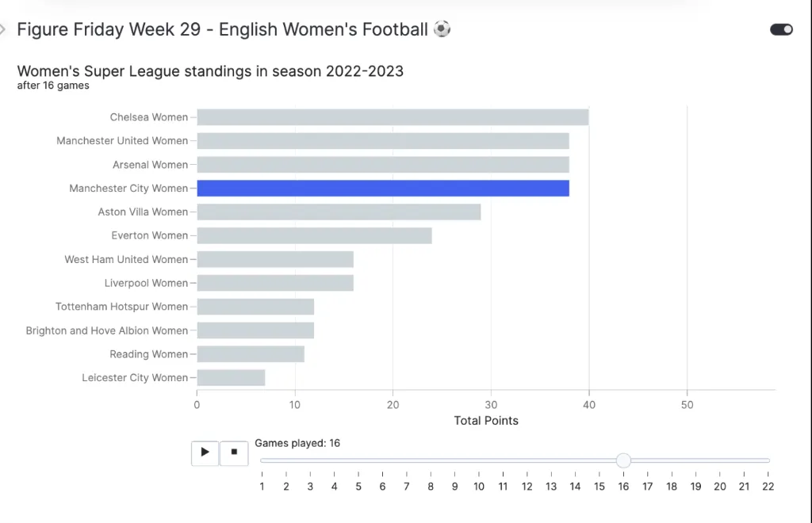Select the Leicester City Women bar
Screen dimensions: 812x523
tap(231, 378)
